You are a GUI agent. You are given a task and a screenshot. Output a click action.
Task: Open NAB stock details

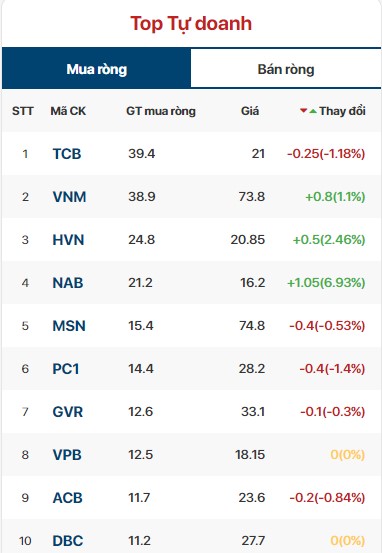(x=68, y=283)
